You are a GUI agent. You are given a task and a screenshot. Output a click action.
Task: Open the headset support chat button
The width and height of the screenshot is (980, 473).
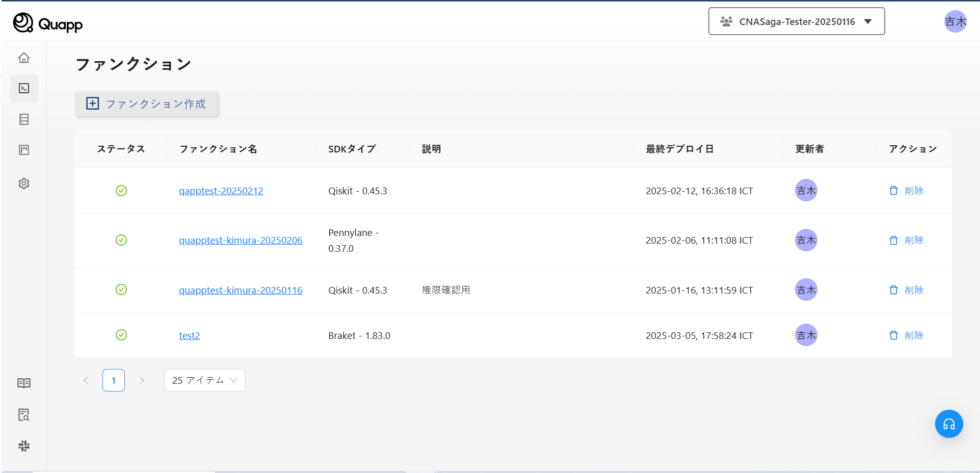click(948, 424)
